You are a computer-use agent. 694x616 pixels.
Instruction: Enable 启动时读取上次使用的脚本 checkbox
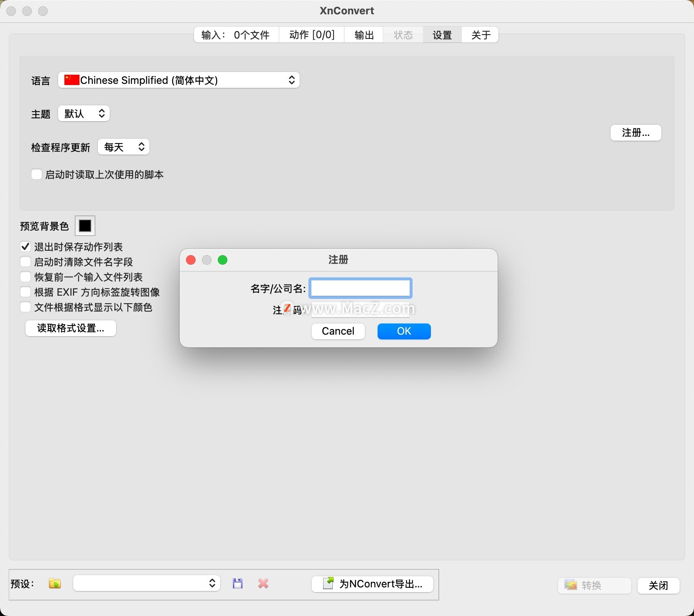(x=37, y=174)
